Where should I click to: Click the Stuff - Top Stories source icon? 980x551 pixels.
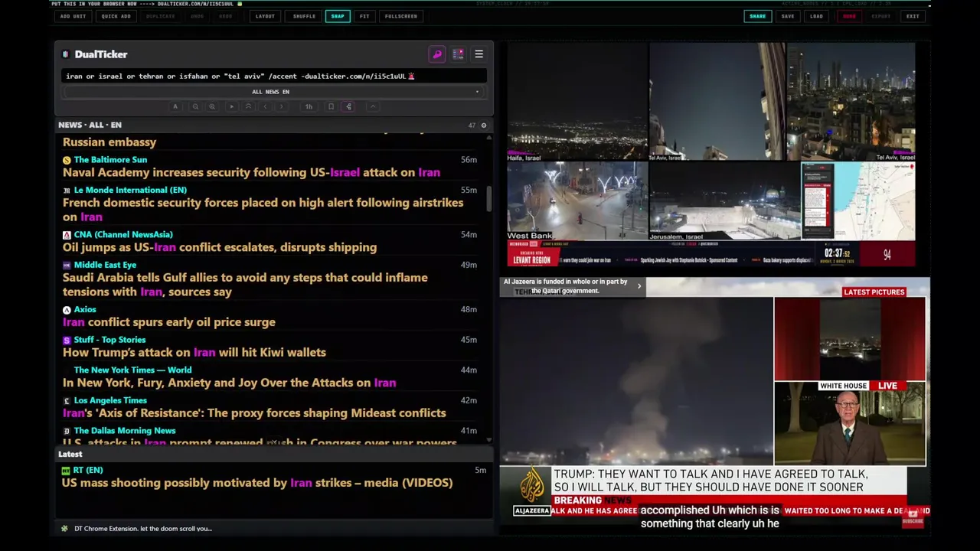click(x=67, y=340)
